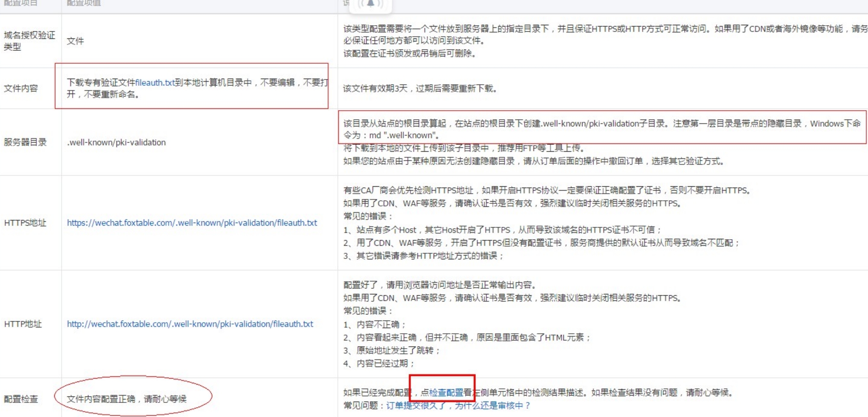Select the HTTPS地址 row label
868x417 pixels.
pyautogui.click(x=25, y=223)
